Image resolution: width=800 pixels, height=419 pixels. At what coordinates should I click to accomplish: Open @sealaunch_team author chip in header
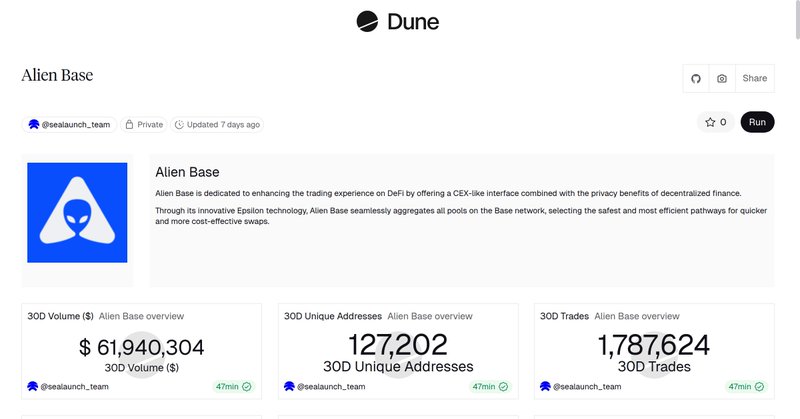(x=69, y=125)
